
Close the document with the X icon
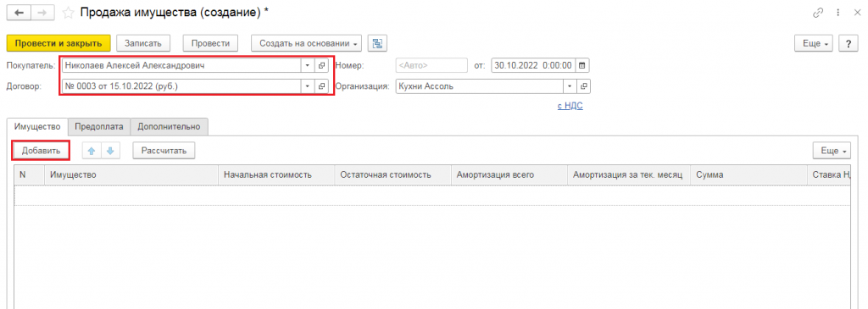pos(858,12)
